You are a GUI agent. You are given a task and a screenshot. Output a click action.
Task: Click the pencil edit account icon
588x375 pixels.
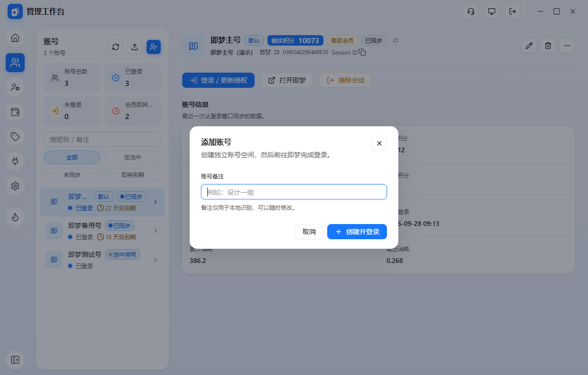(x=529, y=46)
